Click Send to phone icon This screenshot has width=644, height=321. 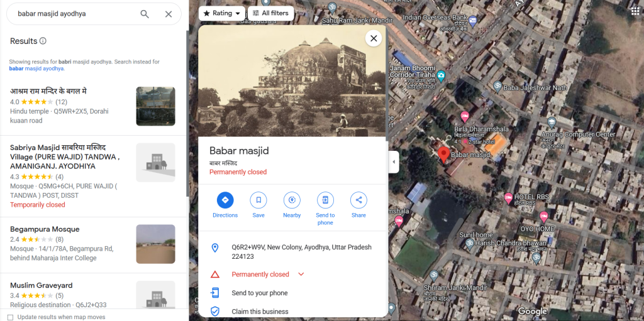[325, 200]
